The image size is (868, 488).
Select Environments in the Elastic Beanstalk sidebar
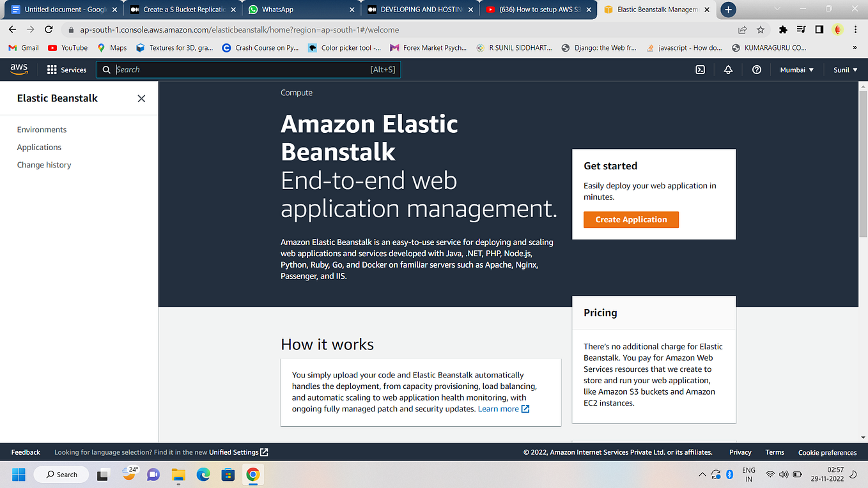coord(42,129)
